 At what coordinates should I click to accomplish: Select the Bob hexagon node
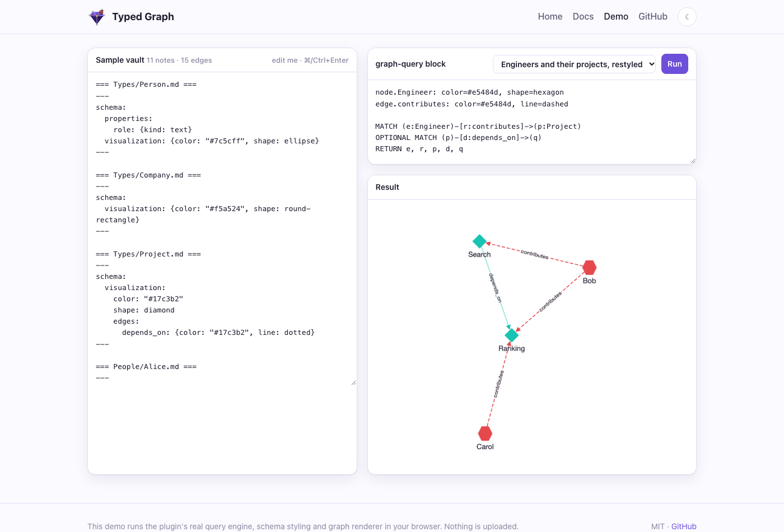point(589,268)
